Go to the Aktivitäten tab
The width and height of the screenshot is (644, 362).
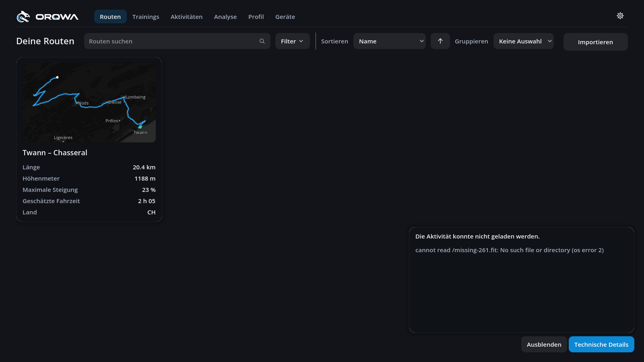click(x=186, y=16)
